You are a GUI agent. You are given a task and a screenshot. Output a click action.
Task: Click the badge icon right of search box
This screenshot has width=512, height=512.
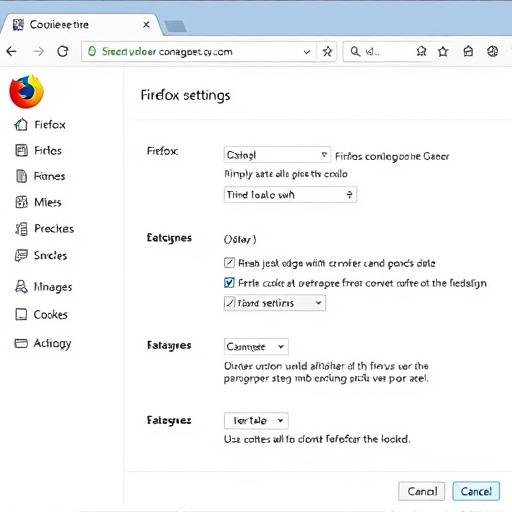tap(422, 51)
